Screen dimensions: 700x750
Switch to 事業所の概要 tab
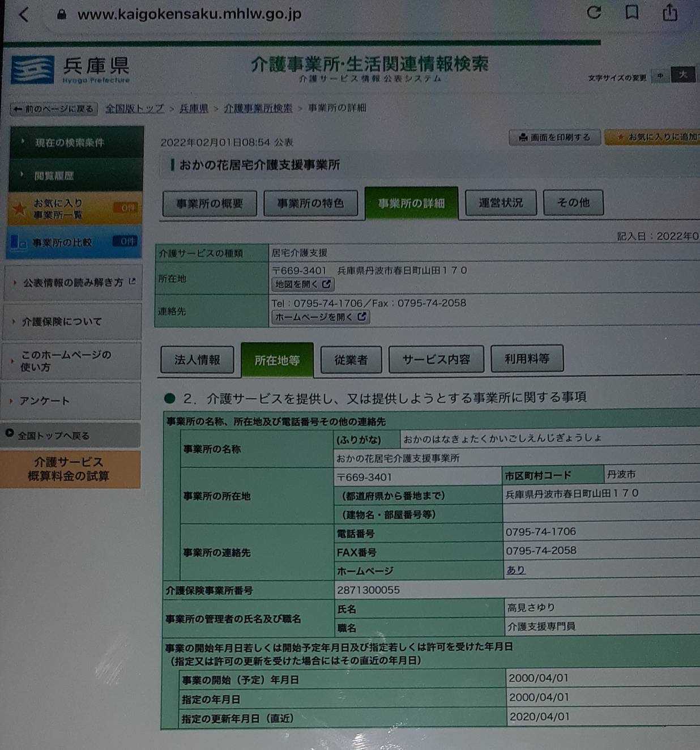(210, 203)
